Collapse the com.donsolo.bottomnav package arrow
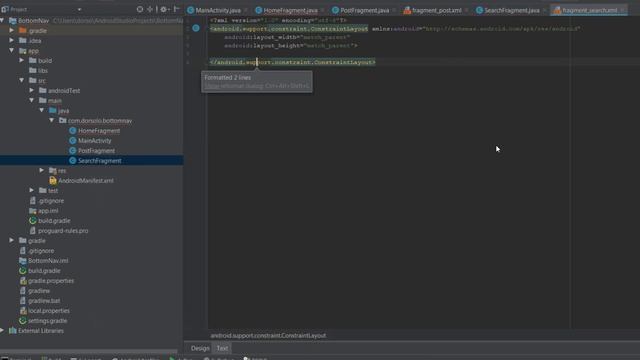 [52, 120]
